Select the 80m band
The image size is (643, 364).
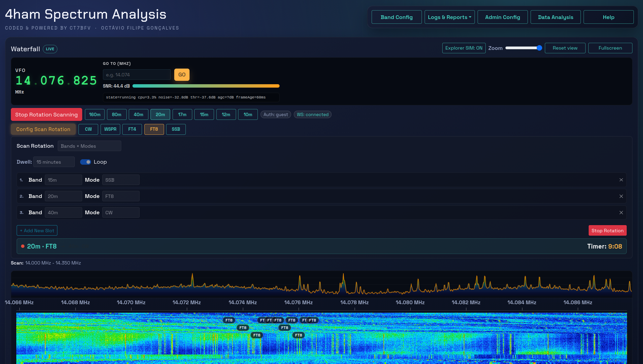(x=117, y=114)
